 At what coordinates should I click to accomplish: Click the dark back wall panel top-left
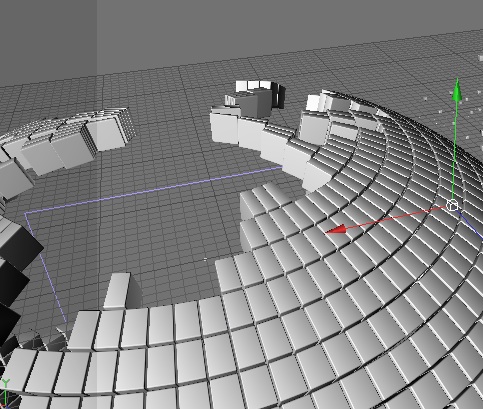click(x=48, y=40)
